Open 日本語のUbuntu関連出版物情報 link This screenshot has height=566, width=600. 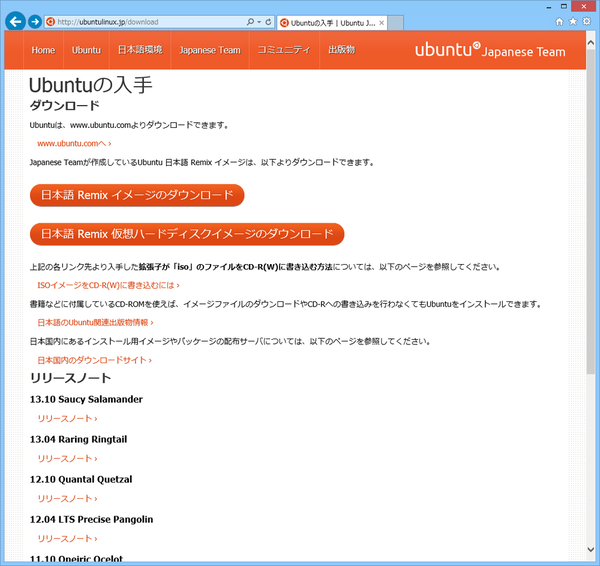pos(95,323)
